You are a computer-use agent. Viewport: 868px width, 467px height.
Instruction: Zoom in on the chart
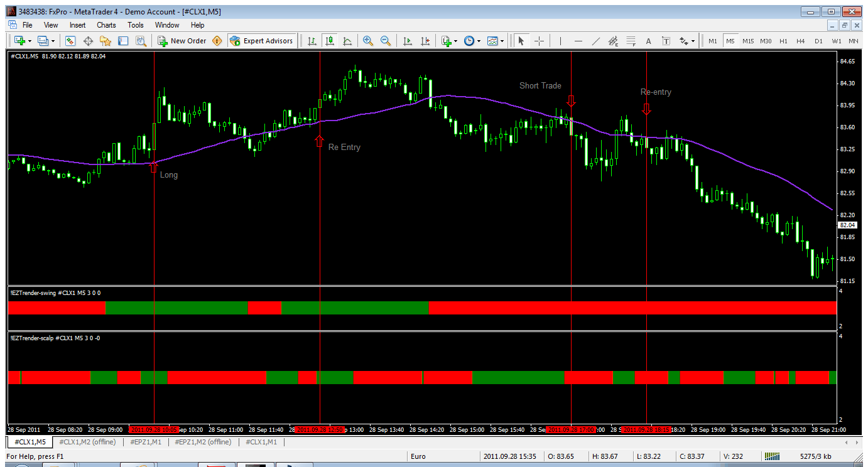click(368, 41)
